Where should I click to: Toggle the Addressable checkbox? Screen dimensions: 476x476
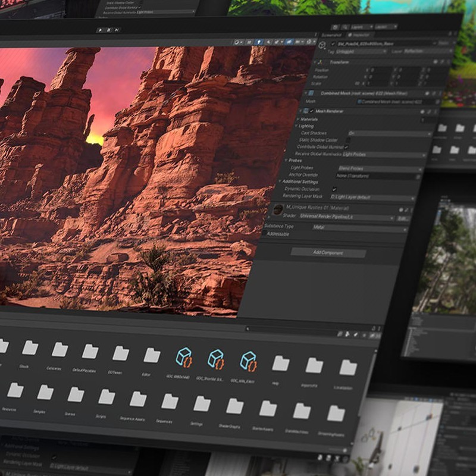264,233
